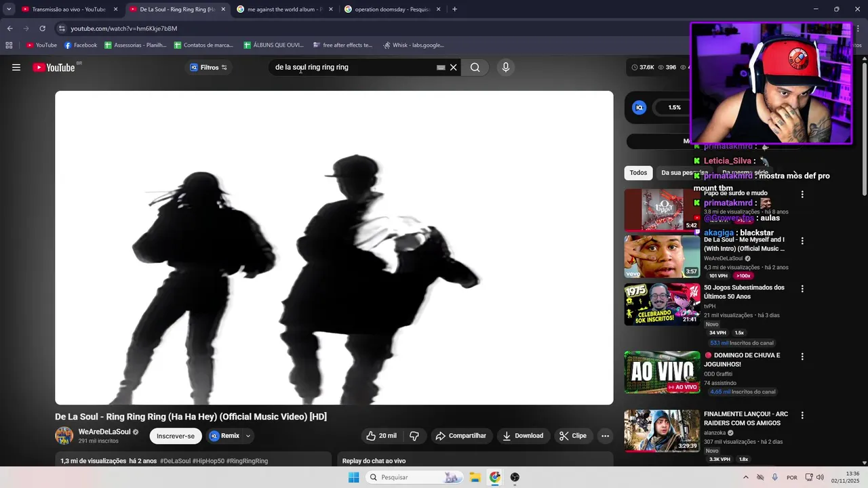Open Me Myself and I video thumbnail
868x488 pixels.
662,257
